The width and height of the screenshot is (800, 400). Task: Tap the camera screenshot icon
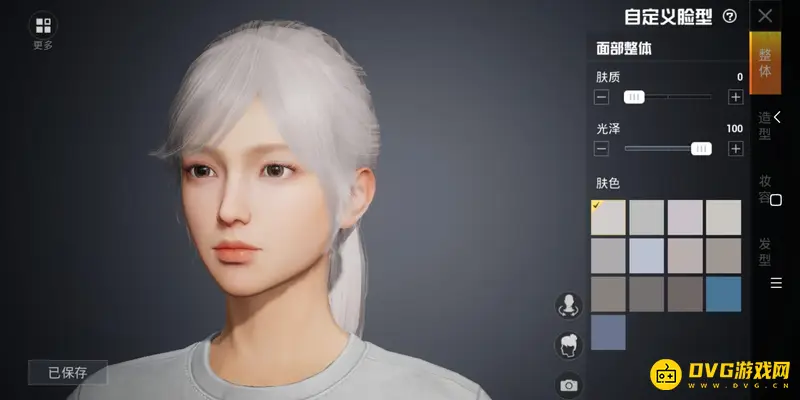pos(568,385)
